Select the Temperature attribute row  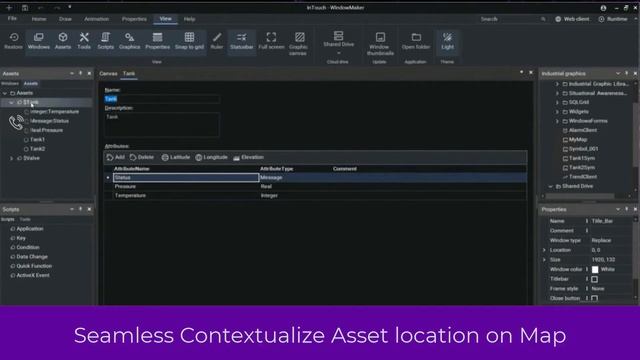315,196
